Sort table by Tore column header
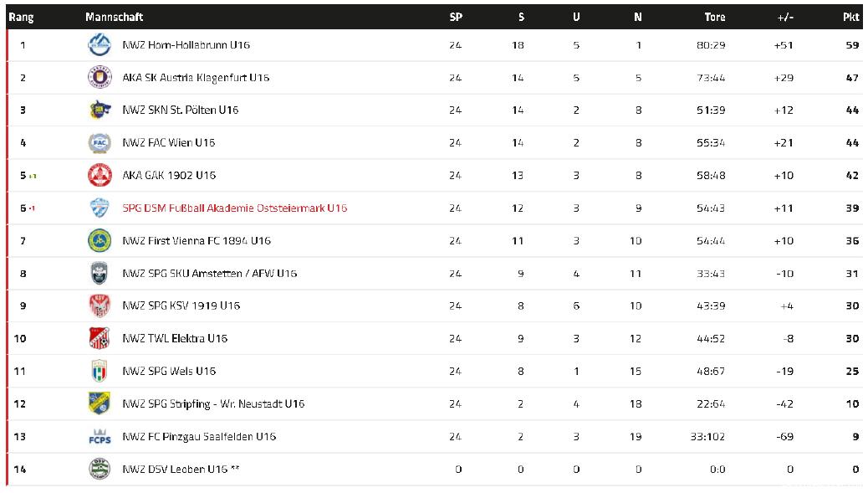Viewport: 868px width, 493px height. pyautogui.click(x=714, y=17)
